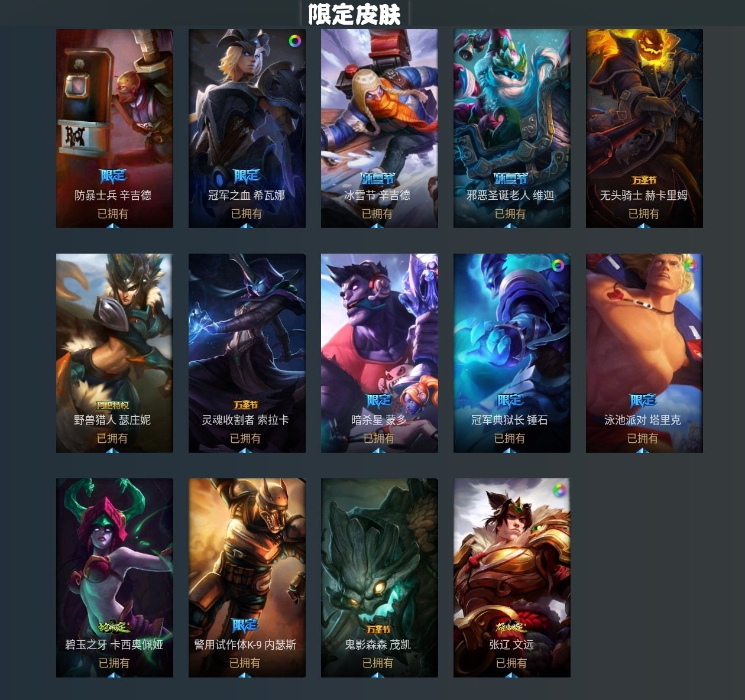The image size is (745, 700).
Task: Click 蛇年限定 badge on 碧玉之牙 卡西奥佩娅
Action: click(114, 626)
